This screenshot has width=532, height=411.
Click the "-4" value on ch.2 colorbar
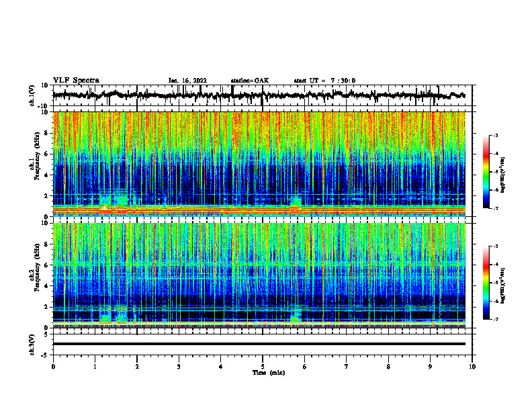pos(495,265)
